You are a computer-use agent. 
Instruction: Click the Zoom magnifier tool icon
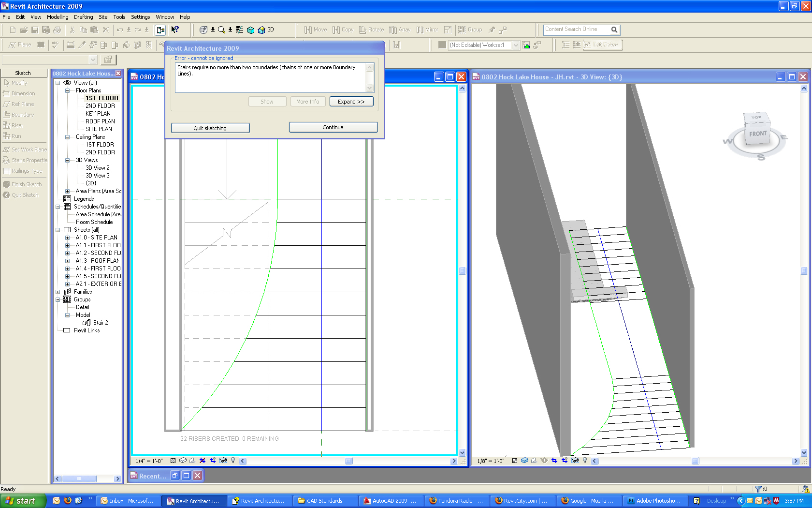[x=221, y=30]
